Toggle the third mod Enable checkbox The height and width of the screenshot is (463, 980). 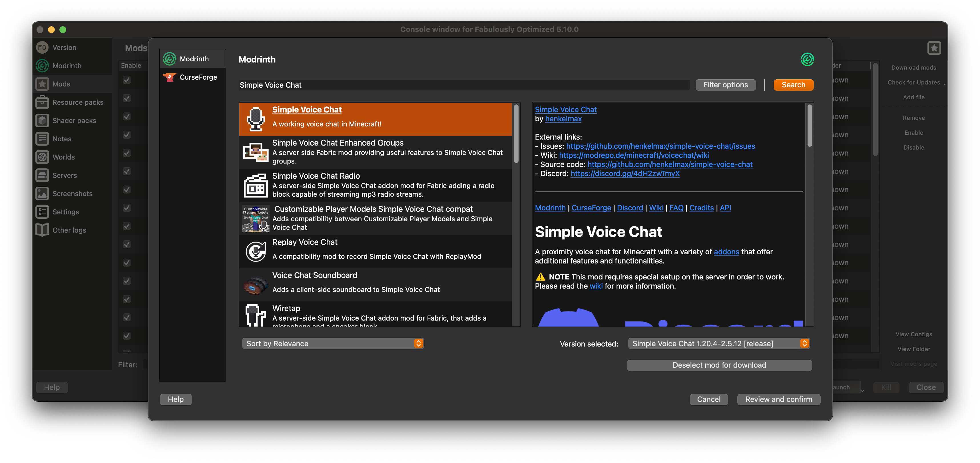127,117
